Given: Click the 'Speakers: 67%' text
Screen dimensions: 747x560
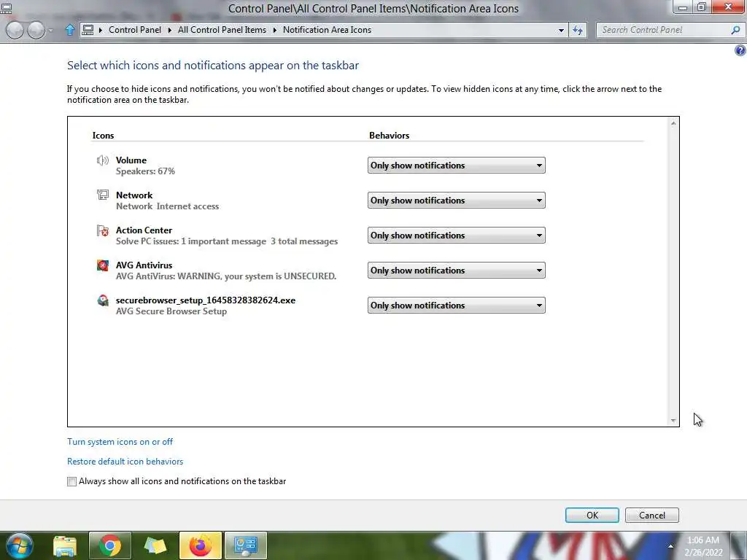Looking at the screenshot, I should pyautogui.click(x=145, y=171).
